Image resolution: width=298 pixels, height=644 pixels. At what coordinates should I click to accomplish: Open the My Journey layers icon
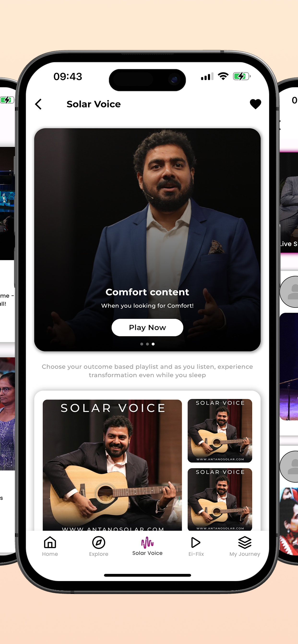245,542
